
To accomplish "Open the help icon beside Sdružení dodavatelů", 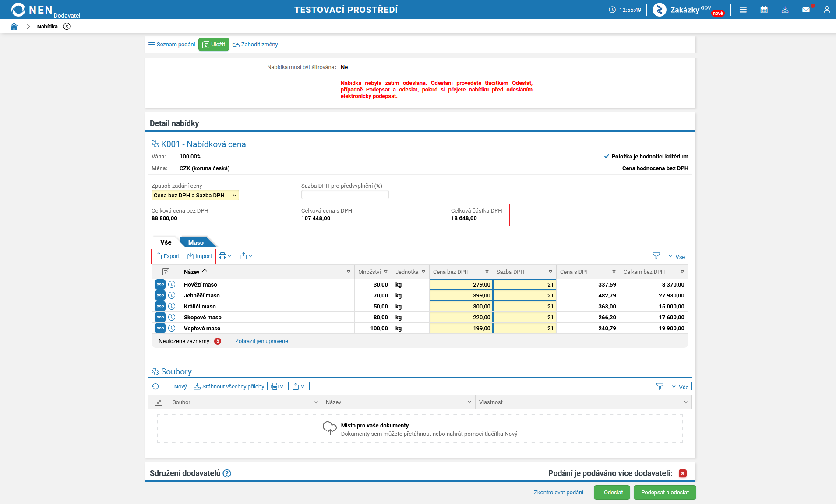I will point(227,473).
